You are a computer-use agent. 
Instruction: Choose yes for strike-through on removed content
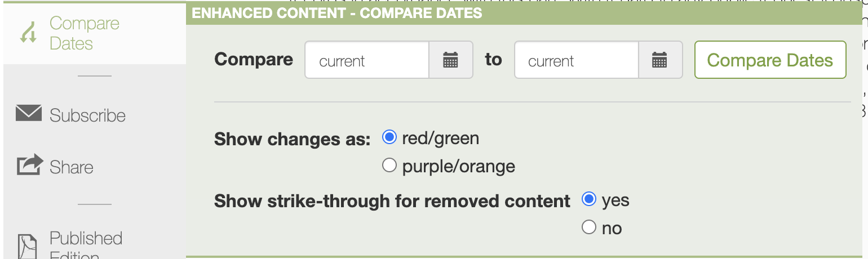coord(589,199)
